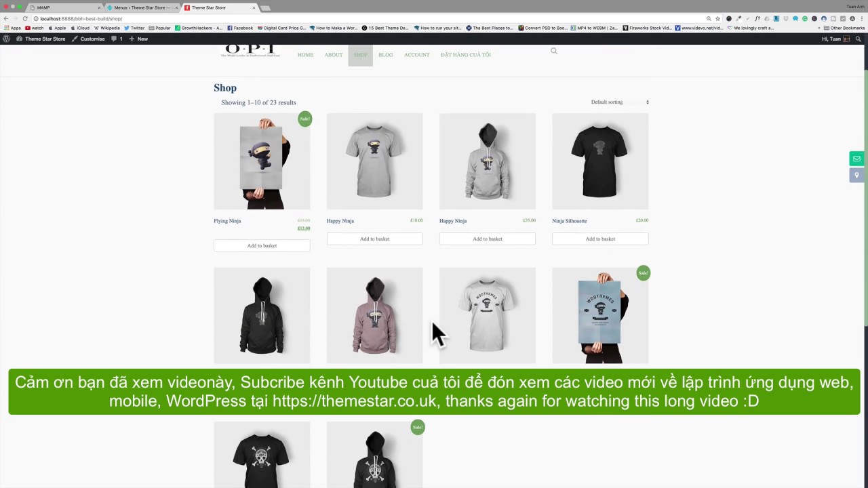The width and height of the screenshot is (868, 488).
Task: Switch to the MAMP browser tab
Action: [64, 7]
